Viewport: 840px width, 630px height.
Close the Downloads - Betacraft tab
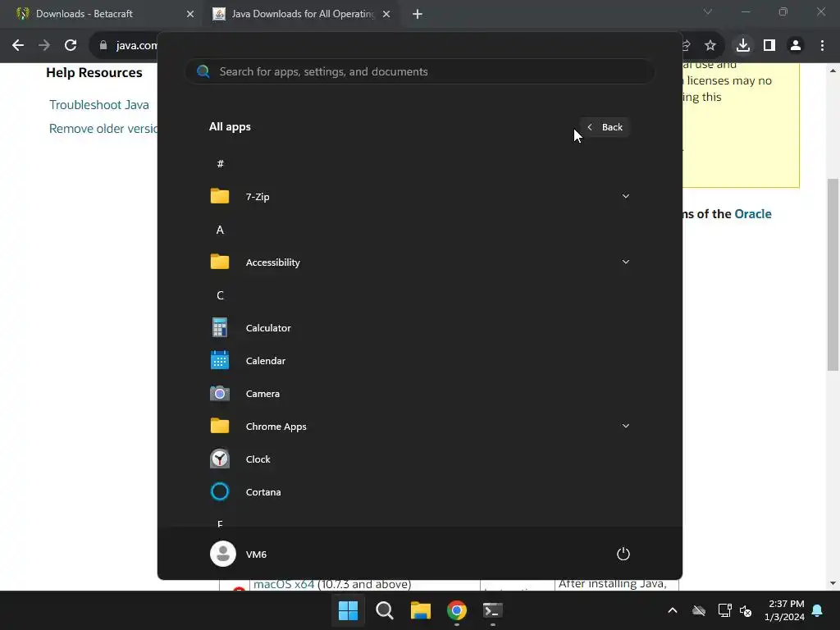coord(190,14)
